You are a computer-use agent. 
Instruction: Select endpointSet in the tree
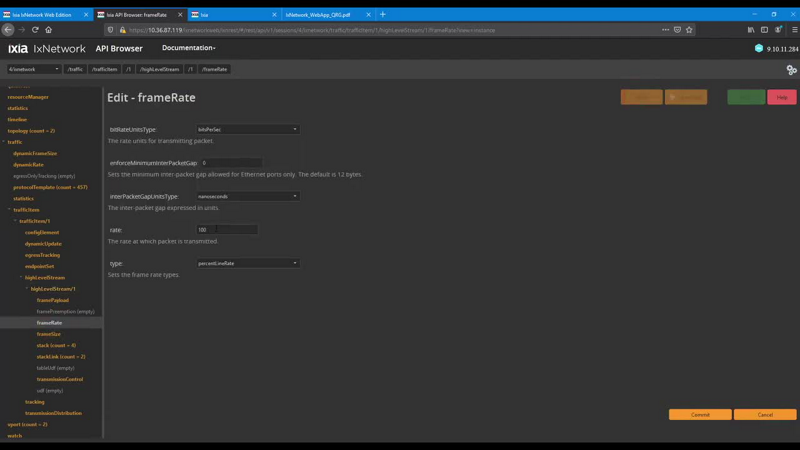click(x=39, y=266)
